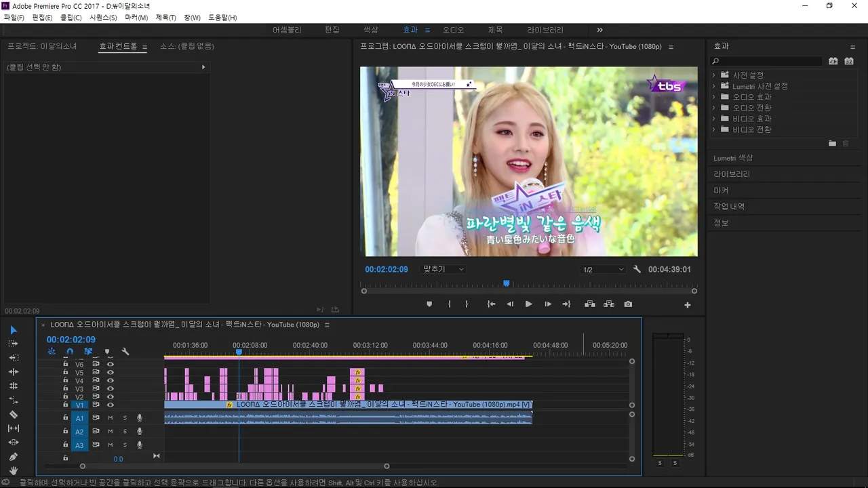Click the Lift button in Program Monitor
This screenshot has width=868, height=488.
click(590, 304)
